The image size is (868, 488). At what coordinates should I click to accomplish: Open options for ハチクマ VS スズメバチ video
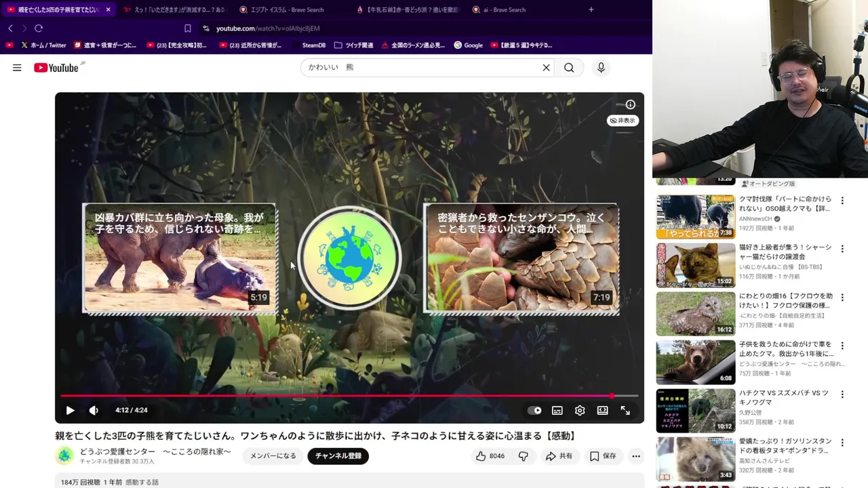pyautogui.click(x=842, y=394)
